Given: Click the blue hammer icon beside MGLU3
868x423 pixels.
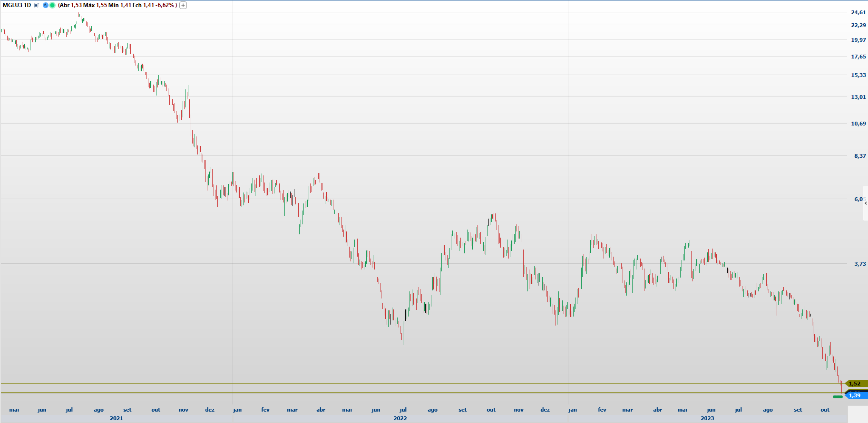Looking at the screenshot, I should point(46,5).
